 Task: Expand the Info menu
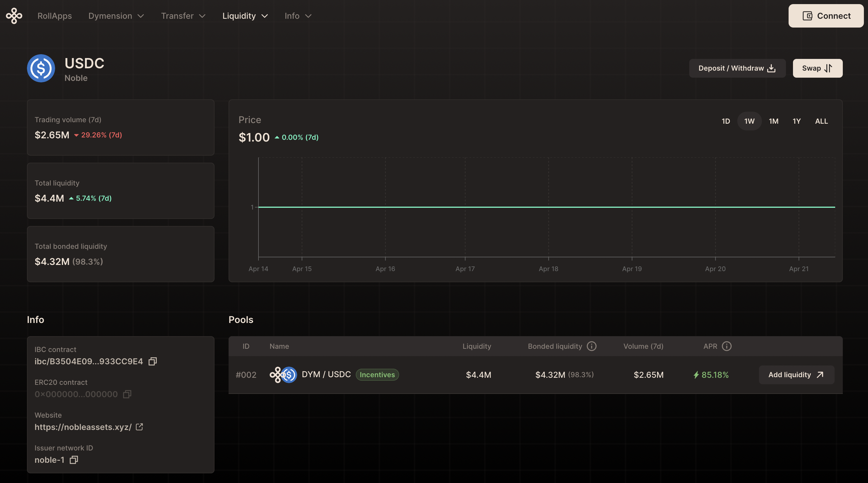pyautogui.click(x=298, y=16)
